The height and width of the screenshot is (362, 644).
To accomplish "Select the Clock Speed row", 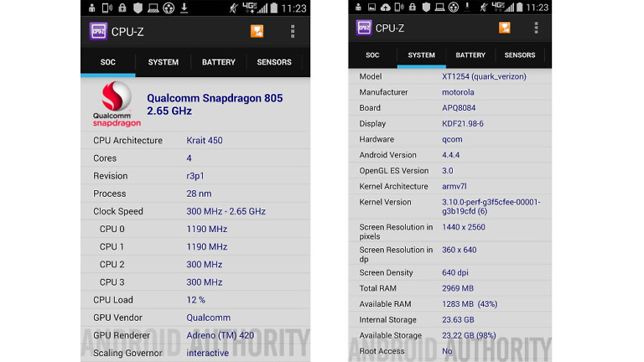I will pos(195,211).
